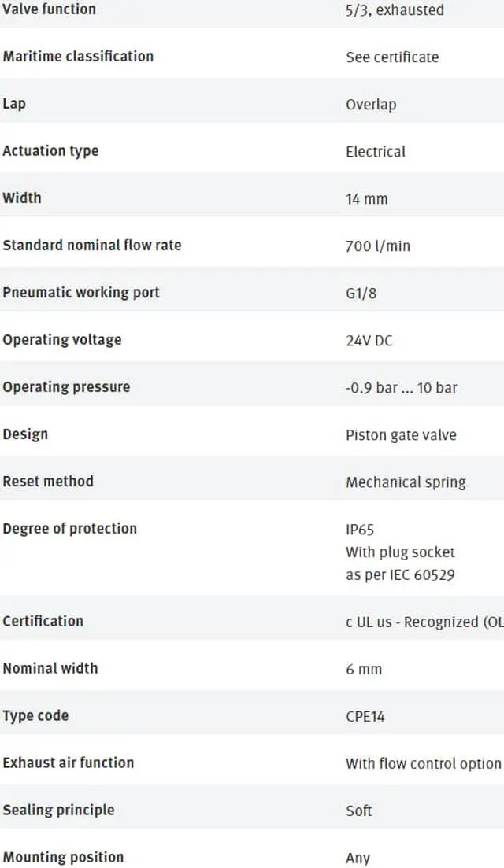Click the 14 mm width value

[367, 198]
